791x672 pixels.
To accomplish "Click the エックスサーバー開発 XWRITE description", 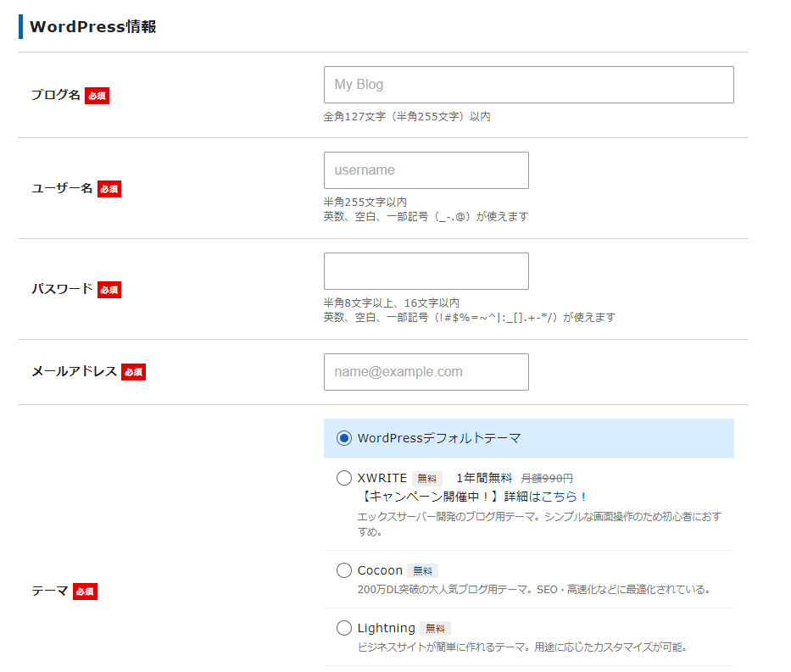I will tap(539, 524).
